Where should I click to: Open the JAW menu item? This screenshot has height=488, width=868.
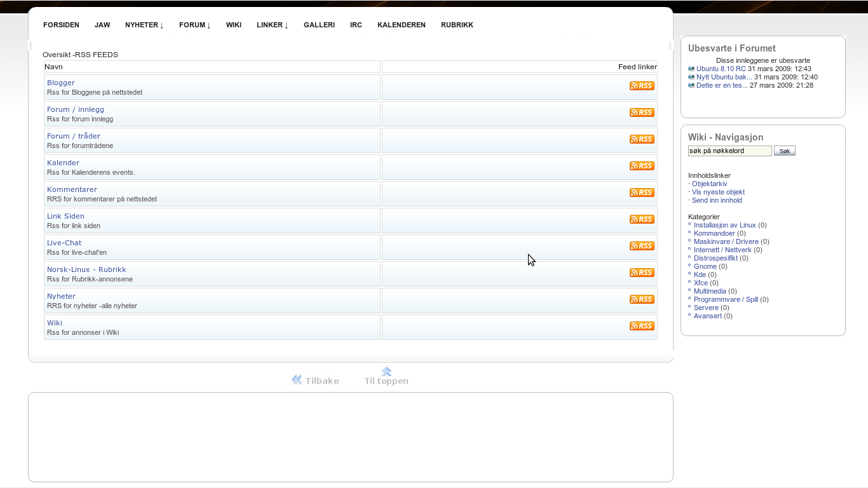pyautogui.click(x=102, y=25)
